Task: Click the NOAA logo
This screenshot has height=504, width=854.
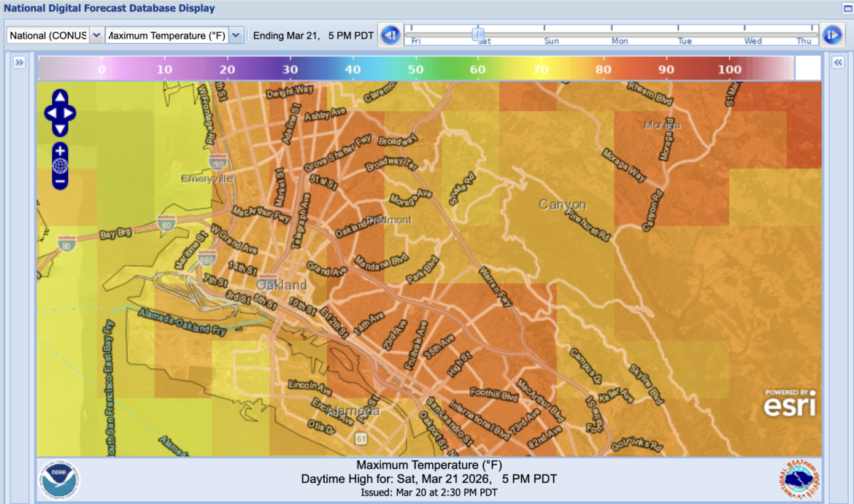Action: point(60,479)
